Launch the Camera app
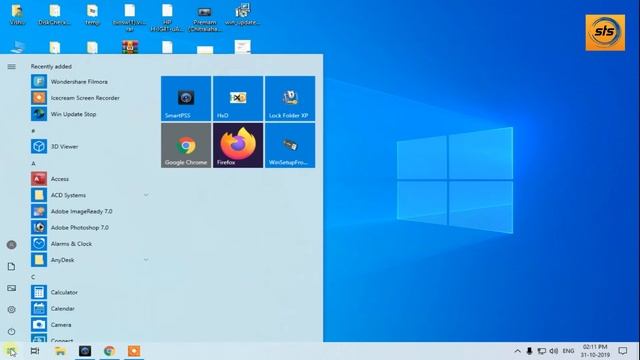The image size is (640, 360). 90,325
